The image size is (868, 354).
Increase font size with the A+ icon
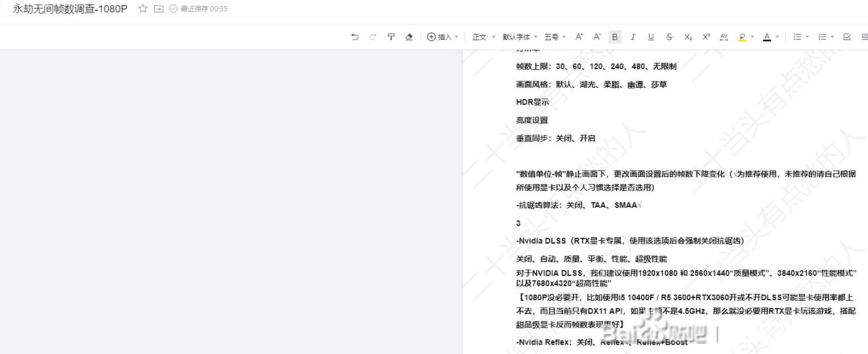[x=579, y=37]
